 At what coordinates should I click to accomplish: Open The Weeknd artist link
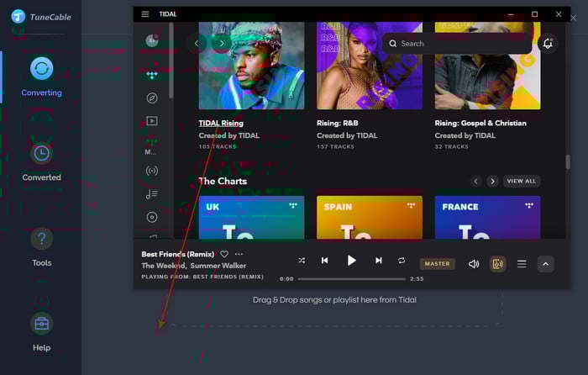coord(163,266)
